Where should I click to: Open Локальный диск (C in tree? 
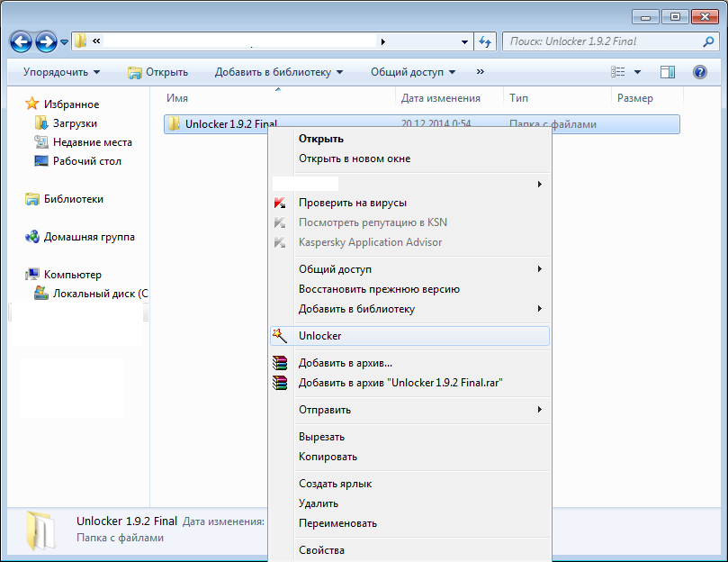[x=100, y=294]
